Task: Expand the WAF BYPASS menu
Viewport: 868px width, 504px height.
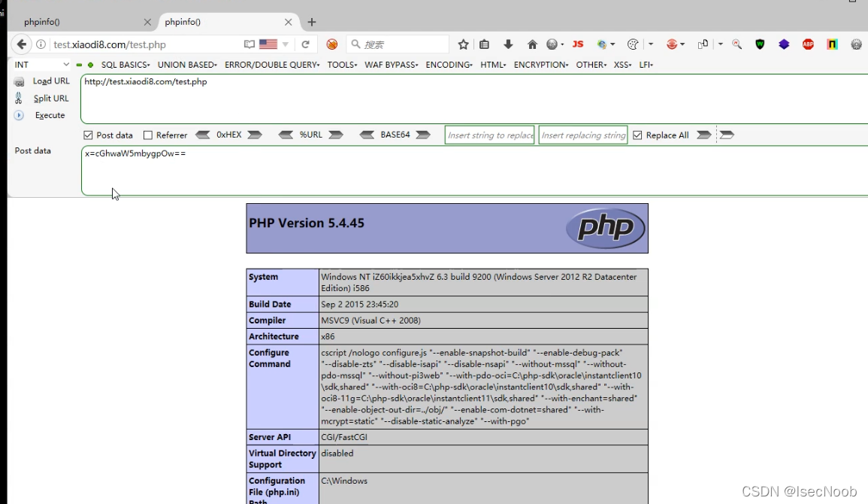Action: coord(392,65)
